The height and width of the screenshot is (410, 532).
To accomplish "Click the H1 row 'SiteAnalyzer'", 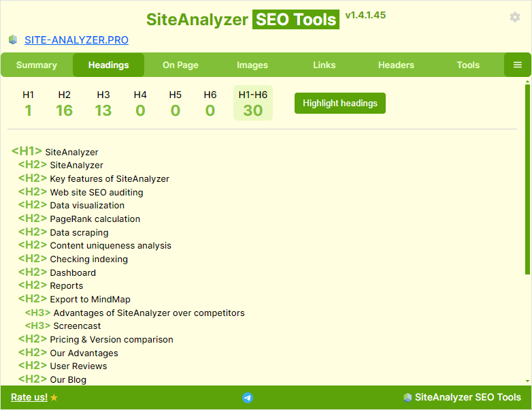I will 55,151.
